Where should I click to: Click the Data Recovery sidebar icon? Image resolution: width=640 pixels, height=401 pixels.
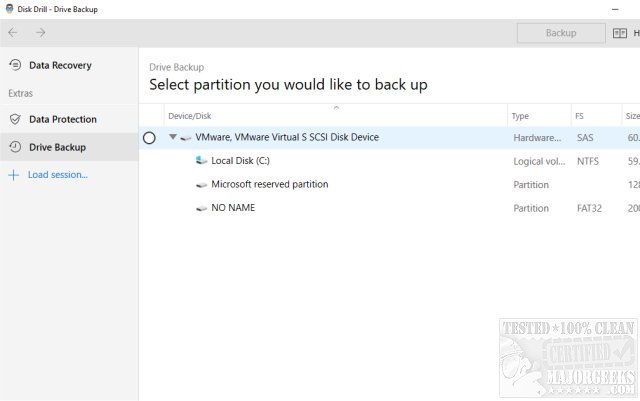pyautogui.click(x=14, y=65)
